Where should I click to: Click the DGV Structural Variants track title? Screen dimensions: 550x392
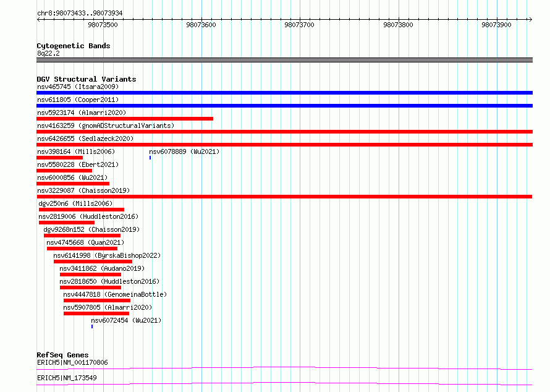(x=87, y=79)
